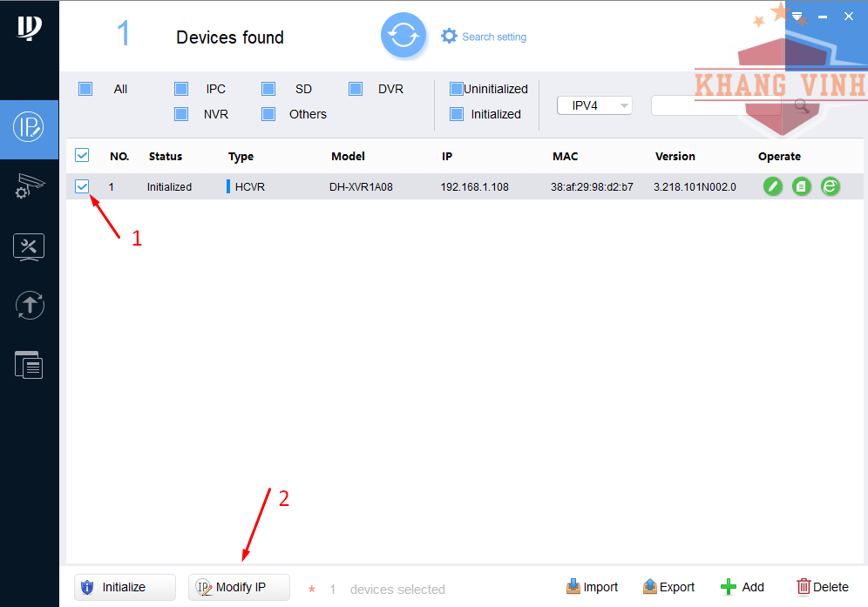
Task: Sort by the IP column header
Action: coord(447,156)
